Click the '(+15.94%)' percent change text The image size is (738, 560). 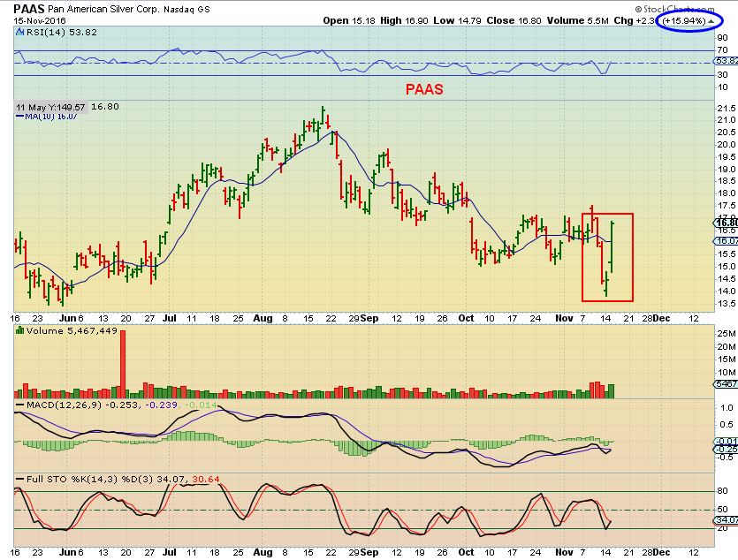(684, 20)
